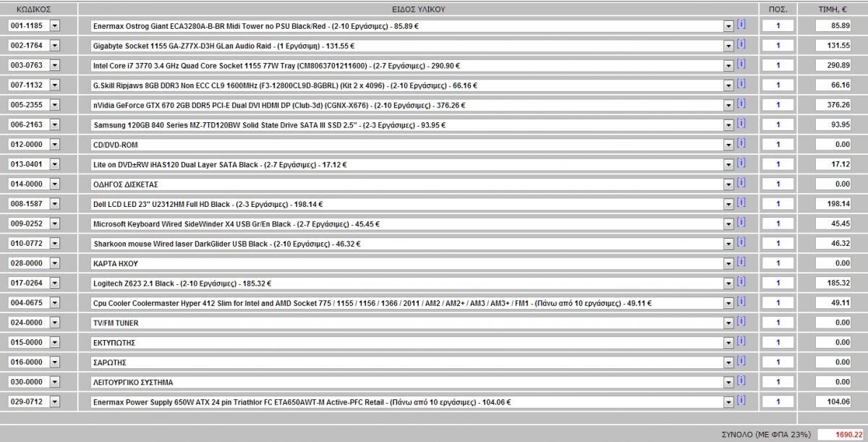This screenshot has width=868, height=442.
Task: Open info icon for Dell LCD U2312HM
Action: pos(741,203)
